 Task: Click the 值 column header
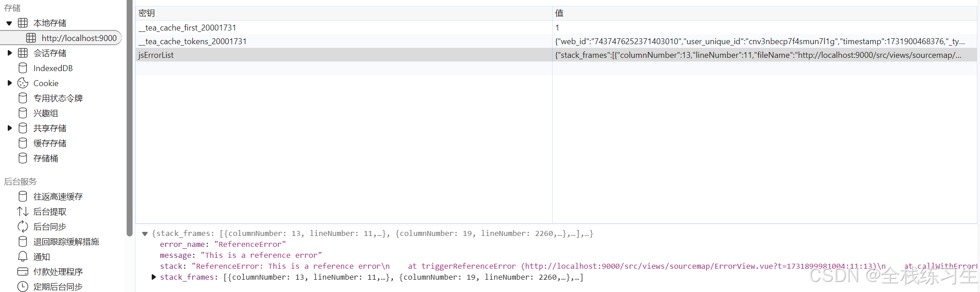pyautogui.click(x=559, y=13)
